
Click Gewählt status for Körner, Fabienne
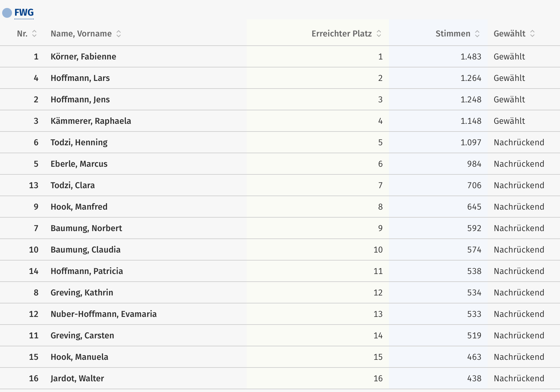tap(509, 57)
